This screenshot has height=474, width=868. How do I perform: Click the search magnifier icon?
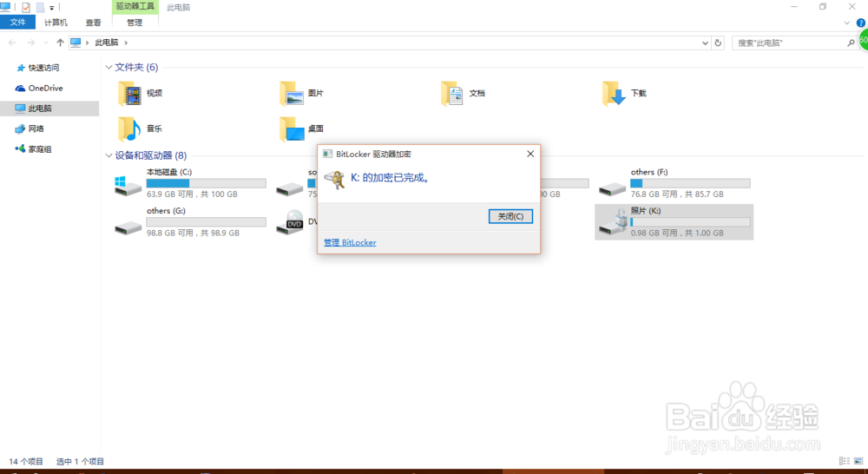pos(851,43)
